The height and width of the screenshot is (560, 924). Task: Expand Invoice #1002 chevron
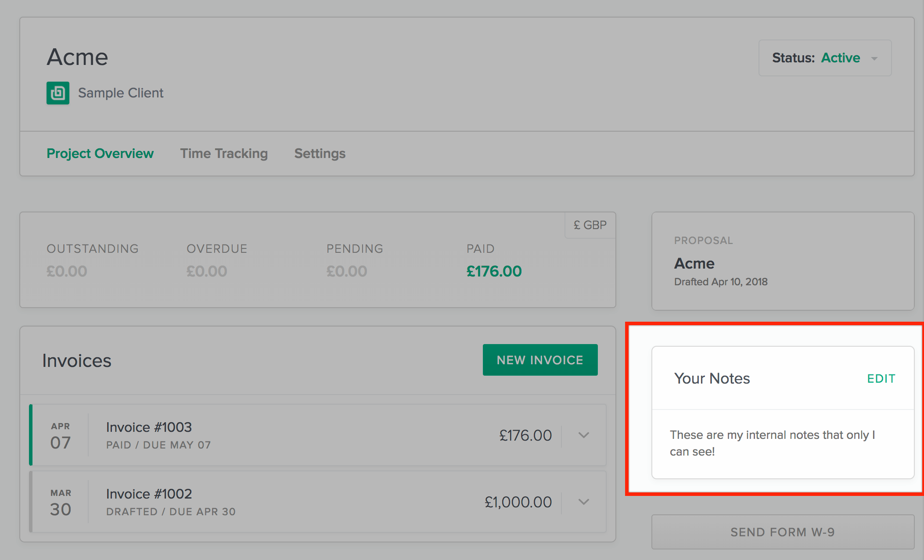click(583, 502)
